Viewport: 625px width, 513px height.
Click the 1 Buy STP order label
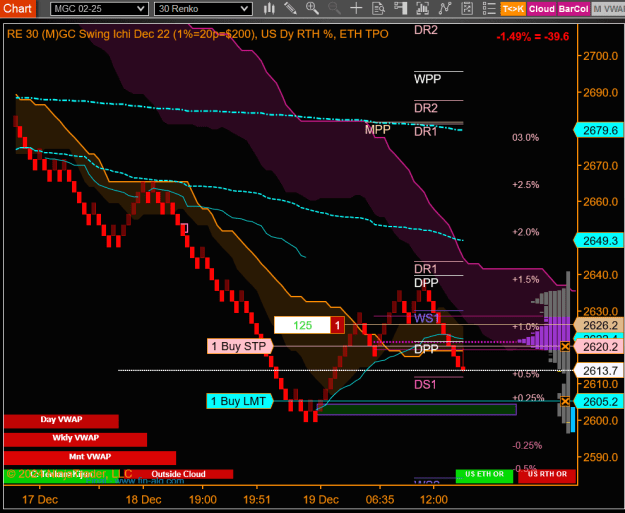pyautogui.click(x=240, y=346)
